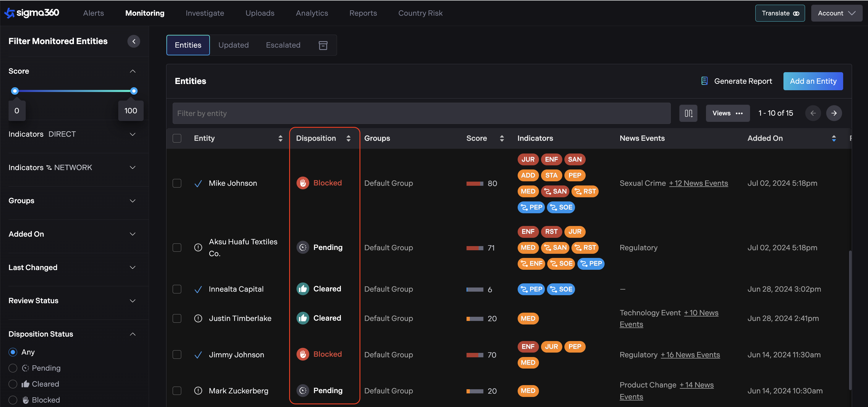Click the alert circle icon beside Justin Timberlake
Viewport: 868px width, 407px height.
[x=198, y=318]
